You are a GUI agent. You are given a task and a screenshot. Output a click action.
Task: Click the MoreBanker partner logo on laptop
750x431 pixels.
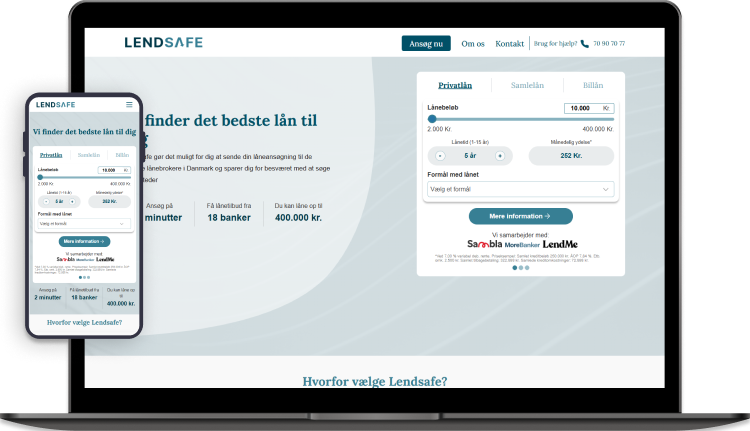[522, 245]
